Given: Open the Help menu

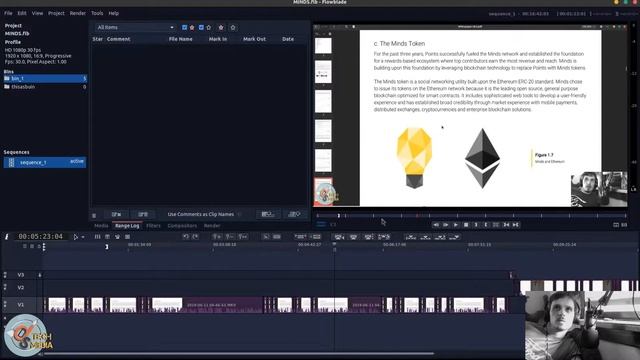Looking at the screenshot, I should (x=113, y=13).
